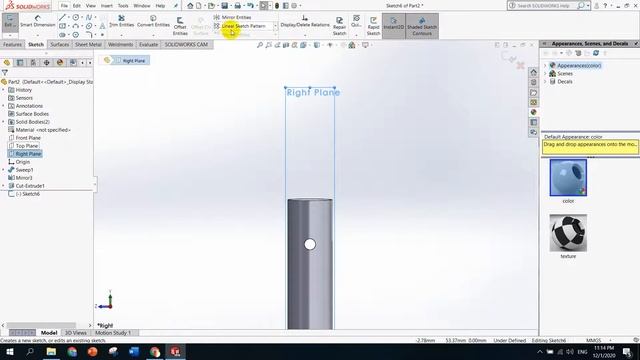Open the Insert menu
This screenshot has height=360, width=640.
107,6
